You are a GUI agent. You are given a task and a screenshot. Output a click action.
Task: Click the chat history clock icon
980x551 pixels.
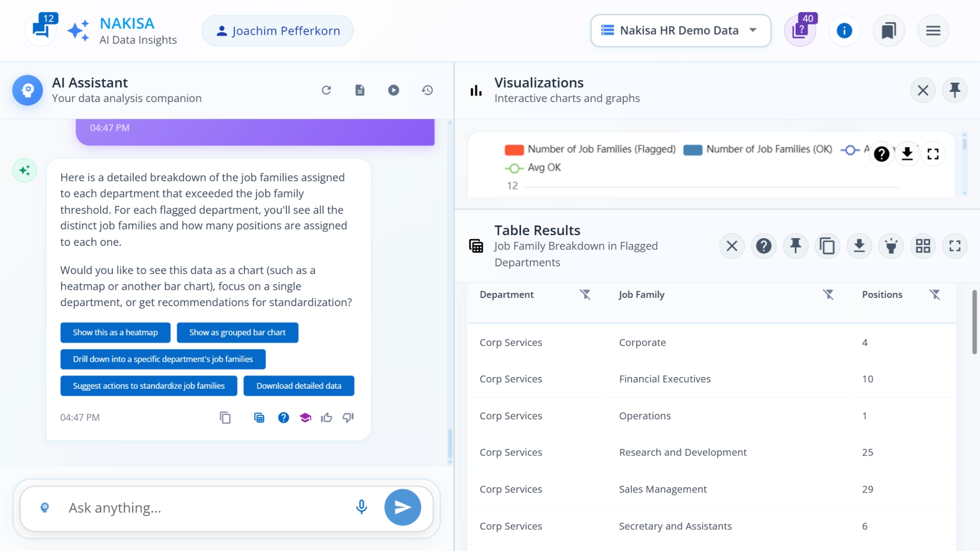427,90
